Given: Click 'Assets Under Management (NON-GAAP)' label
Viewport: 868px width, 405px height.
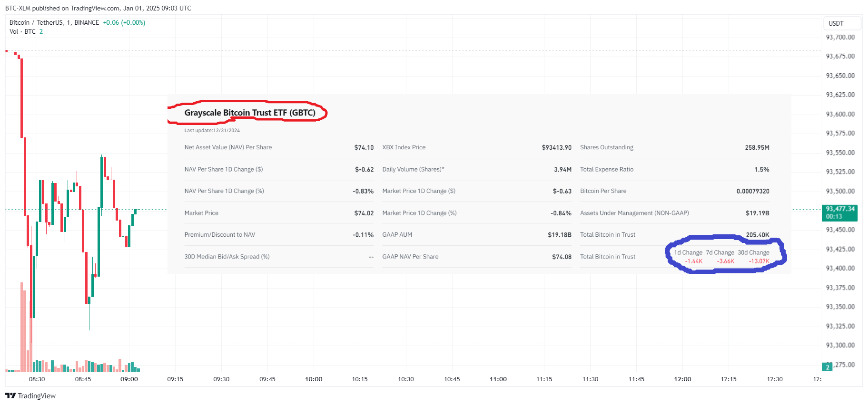Looking at the screenshot, I should (634, 213).
